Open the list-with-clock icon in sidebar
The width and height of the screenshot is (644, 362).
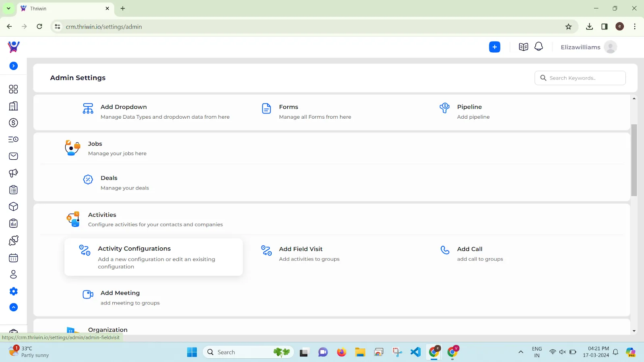point(13,140)
